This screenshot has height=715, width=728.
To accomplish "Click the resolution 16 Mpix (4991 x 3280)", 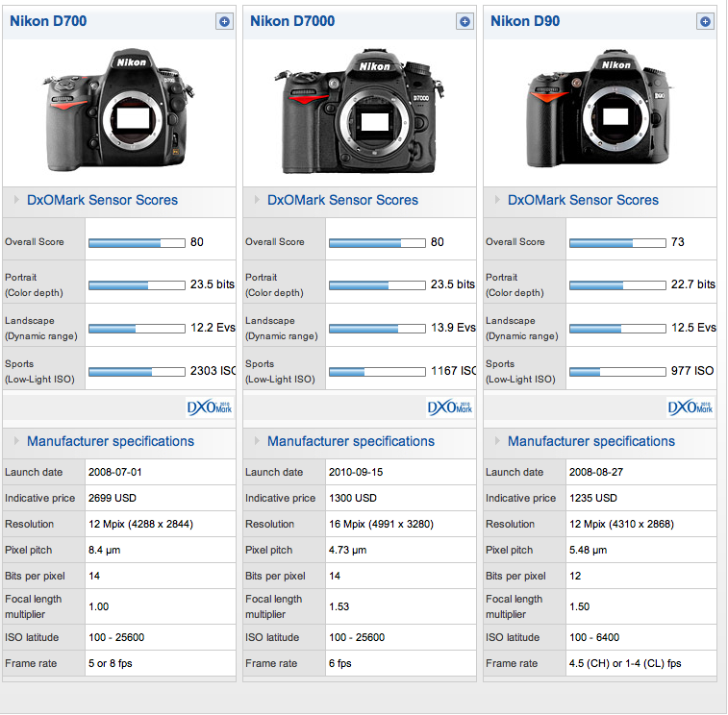I will [x=381, y=524].
